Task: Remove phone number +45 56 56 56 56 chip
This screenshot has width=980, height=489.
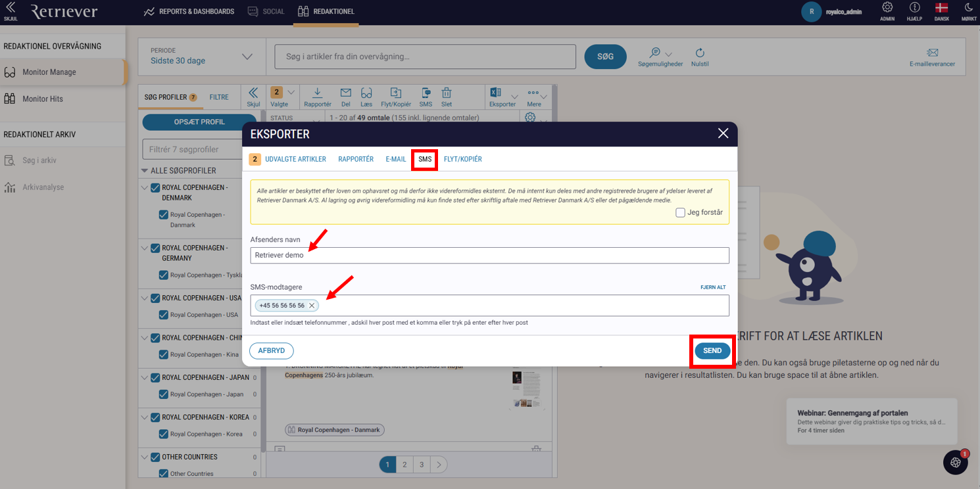Action: pyautogui.click(x=312, y=306)
